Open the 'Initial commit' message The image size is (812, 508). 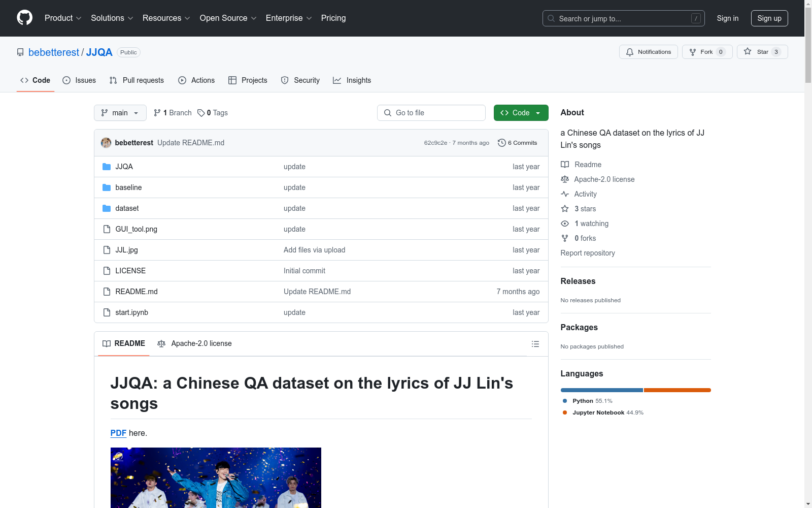click(x=304, y=271)
